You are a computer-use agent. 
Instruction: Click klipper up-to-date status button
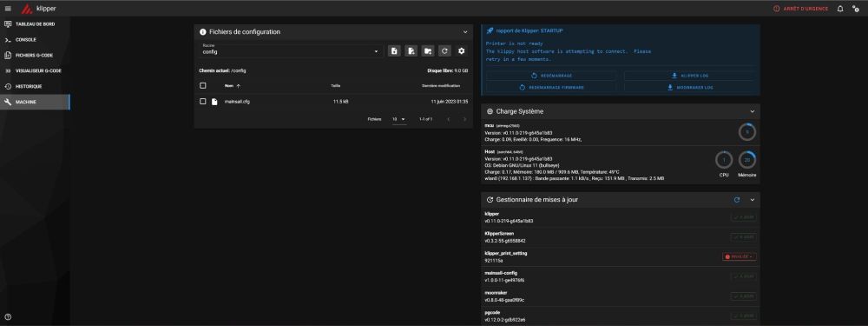[744, 217]
